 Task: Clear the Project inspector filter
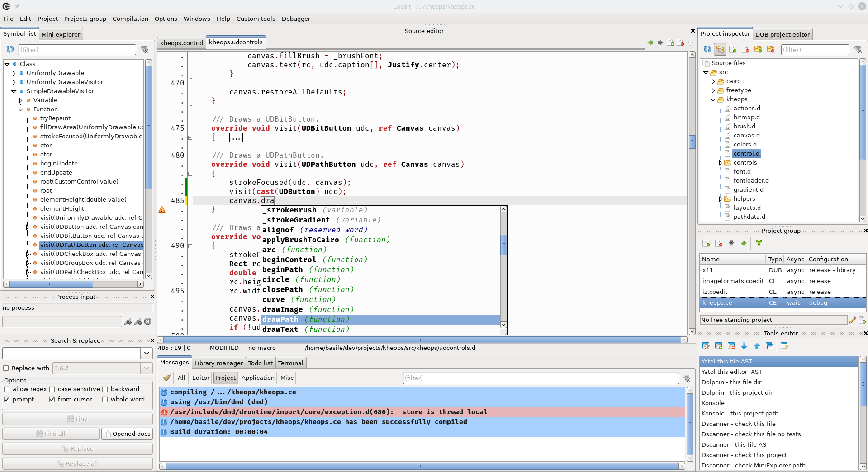click(x=858, y=50)
